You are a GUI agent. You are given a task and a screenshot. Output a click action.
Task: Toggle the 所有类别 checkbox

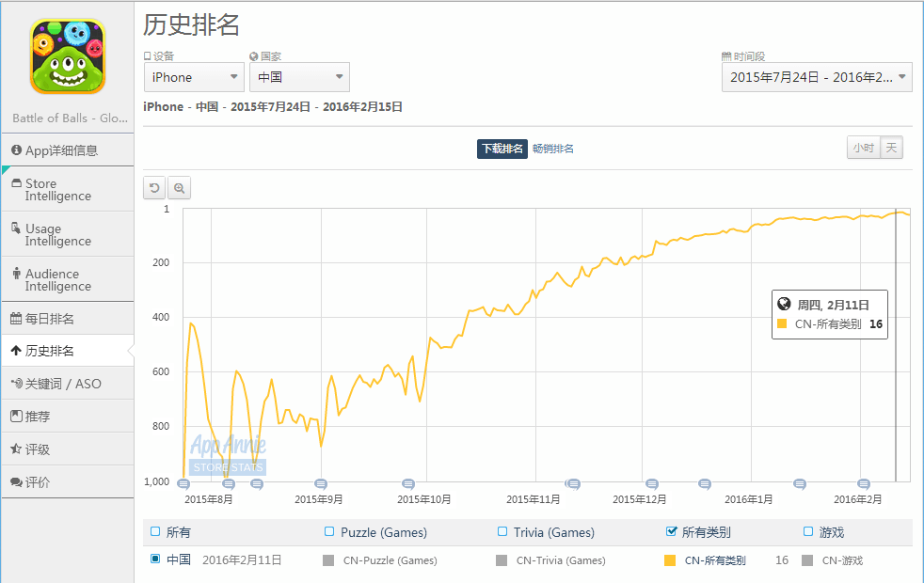pos(671,532)
